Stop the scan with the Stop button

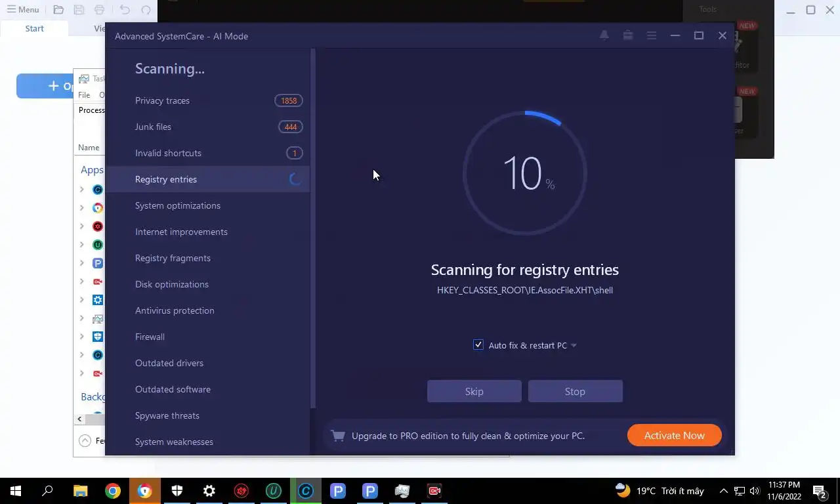(x=576, y=391)
